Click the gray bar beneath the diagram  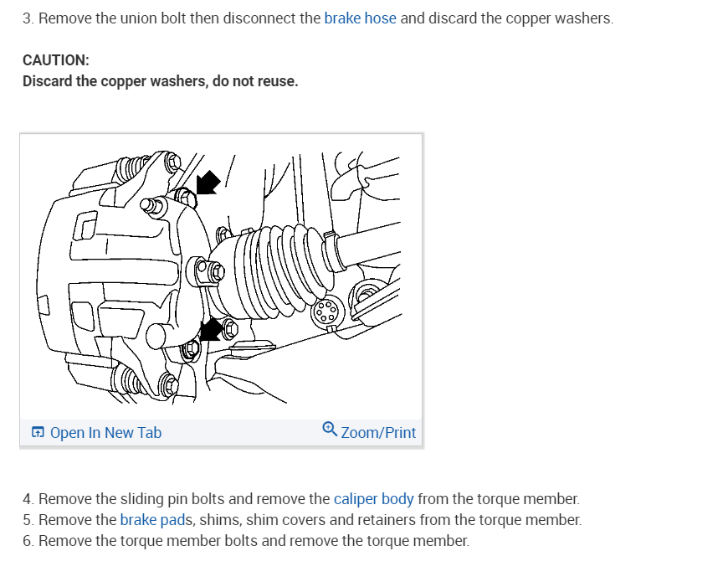pos(222,432)
